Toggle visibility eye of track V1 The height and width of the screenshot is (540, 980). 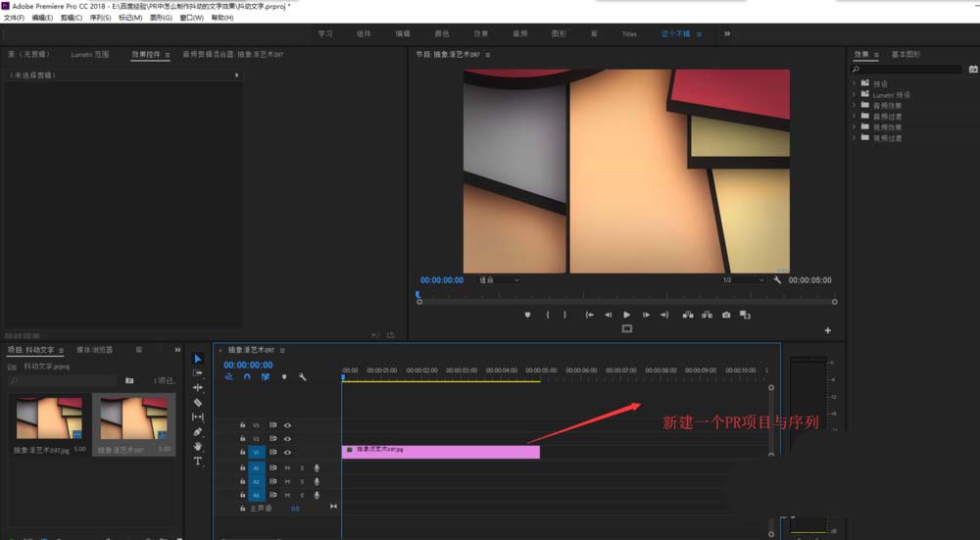(287, 453)
